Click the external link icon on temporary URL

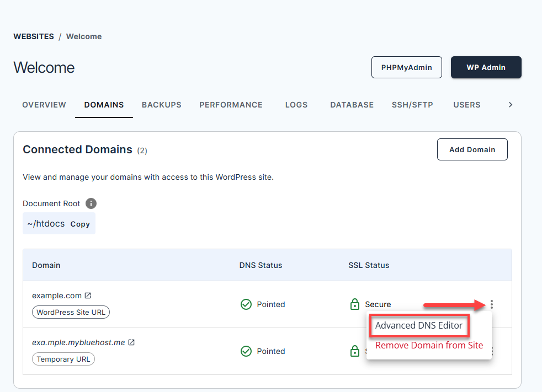[x=130, y=342]
